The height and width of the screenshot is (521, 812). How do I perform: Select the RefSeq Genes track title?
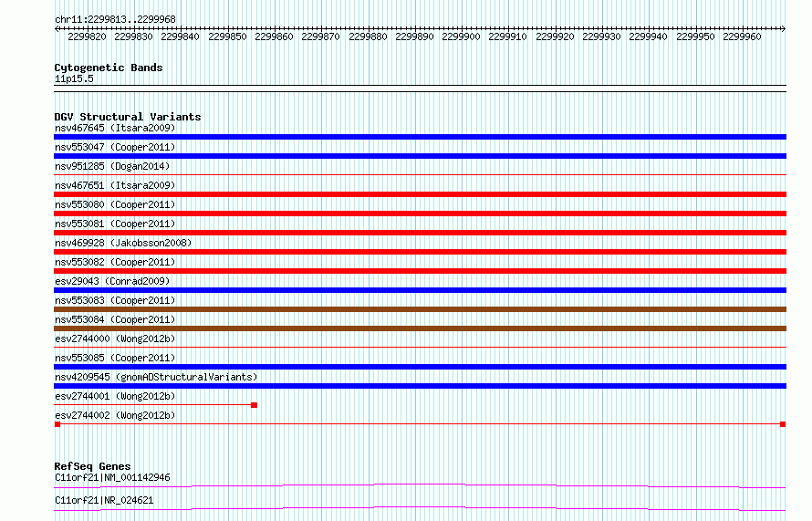tap(92, 466)
